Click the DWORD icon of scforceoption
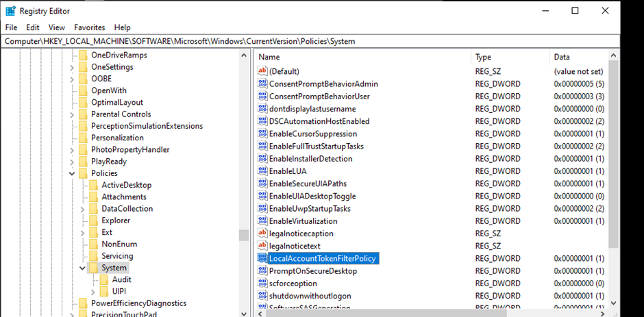This screenshot has width=644, height=317. click(x=262, y=283)
